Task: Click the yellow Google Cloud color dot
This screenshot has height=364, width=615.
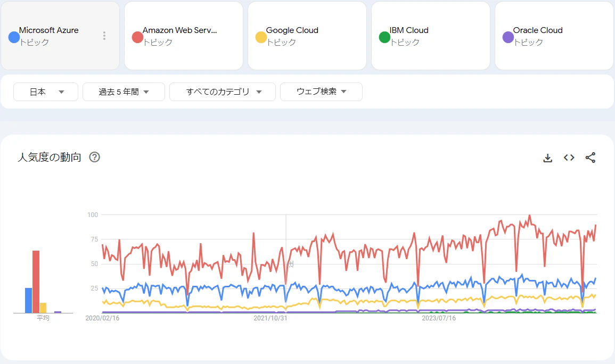Action: coord(261,37)
